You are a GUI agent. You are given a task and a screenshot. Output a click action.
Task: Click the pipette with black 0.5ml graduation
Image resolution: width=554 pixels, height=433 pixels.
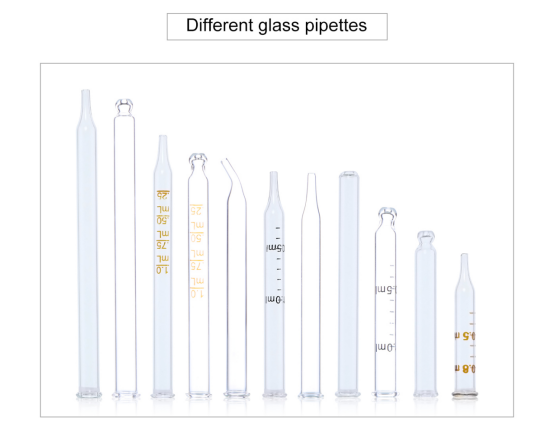(275, 284)
